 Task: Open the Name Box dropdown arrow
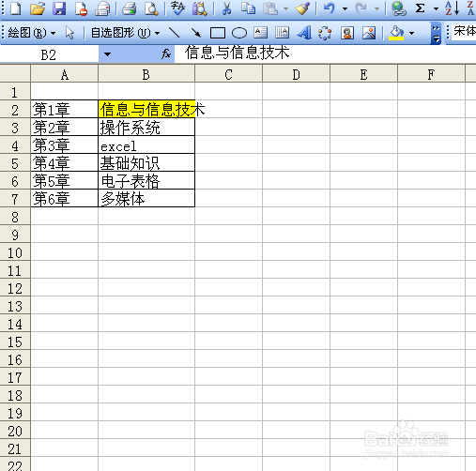[x=107, y=54]
